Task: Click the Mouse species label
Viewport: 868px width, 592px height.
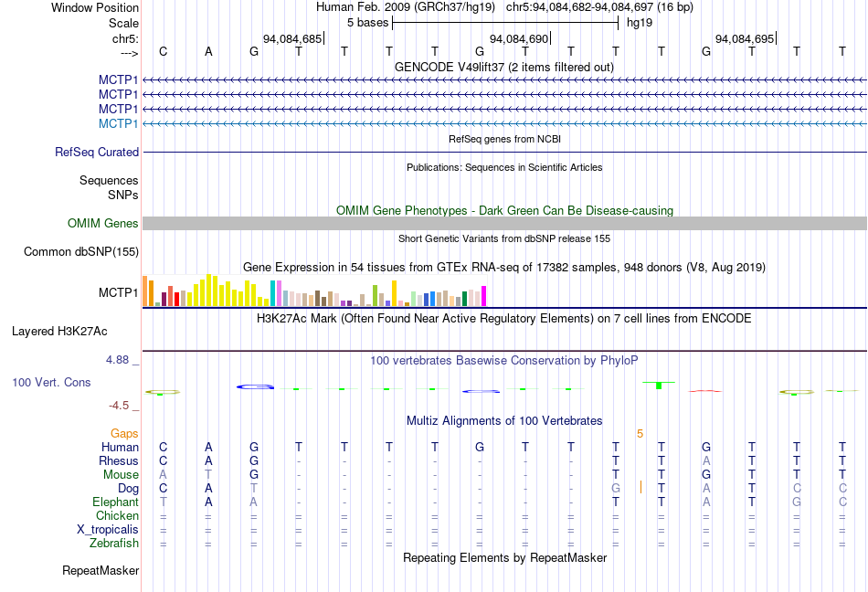Action: pyautogui.click(x=122, y=475)
